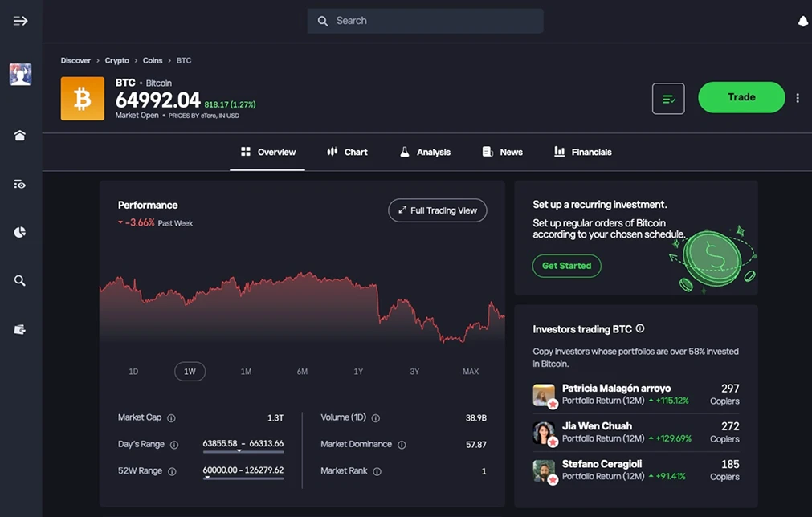Select the 1Y time range
Viewport: 812px width, 517px height.
pos(358,371)
